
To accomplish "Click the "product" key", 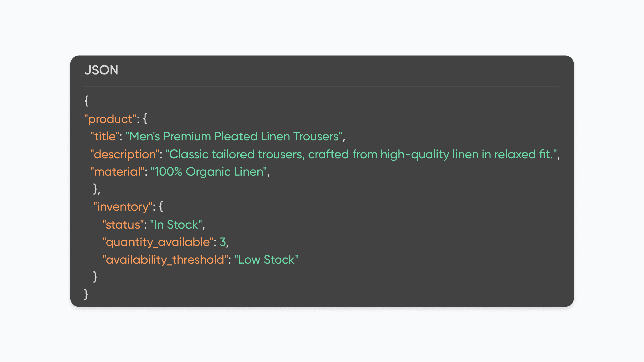I will click(110, 119).
